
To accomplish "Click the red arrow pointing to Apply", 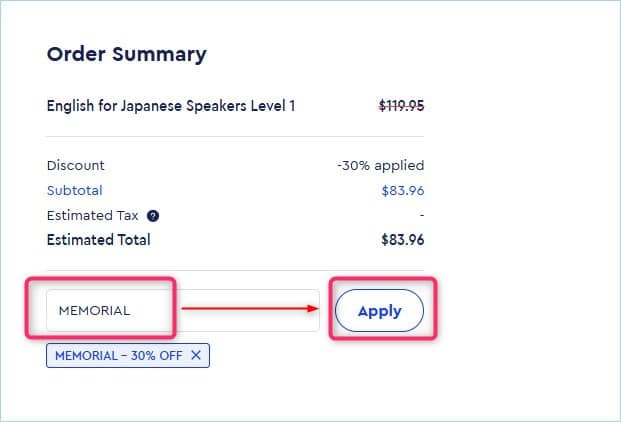I will (x=250, y=308).
